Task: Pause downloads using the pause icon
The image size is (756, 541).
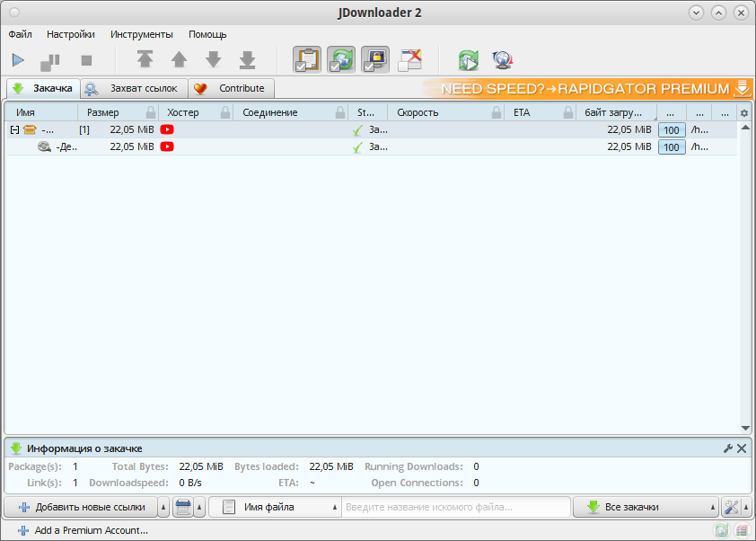Action: (x=50, y=61)
